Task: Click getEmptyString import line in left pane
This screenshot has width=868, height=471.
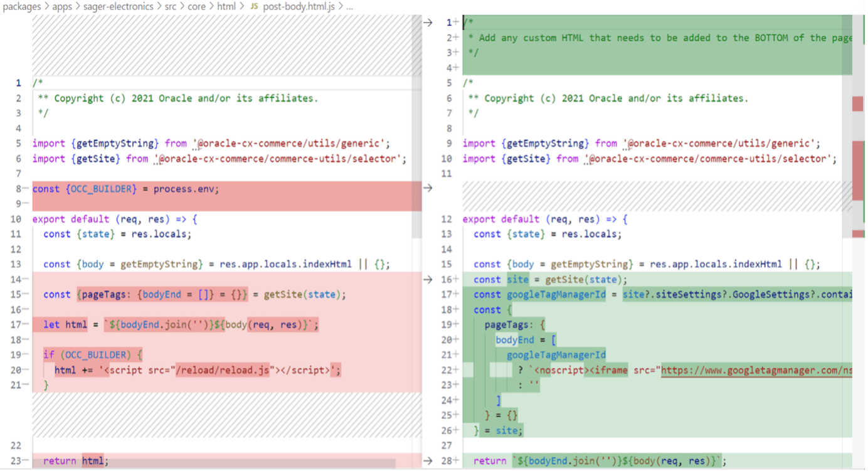Action: 211,144
